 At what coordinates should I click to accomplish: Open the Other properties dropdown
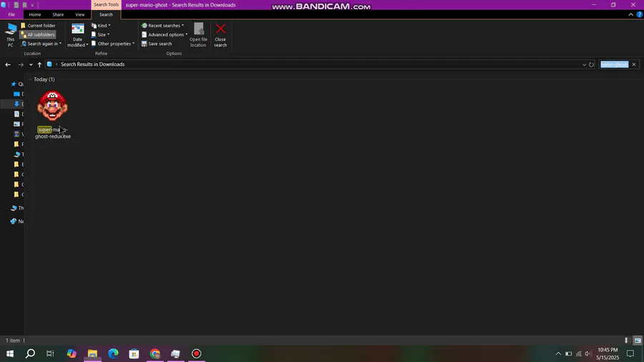click(x=113, y=44)
